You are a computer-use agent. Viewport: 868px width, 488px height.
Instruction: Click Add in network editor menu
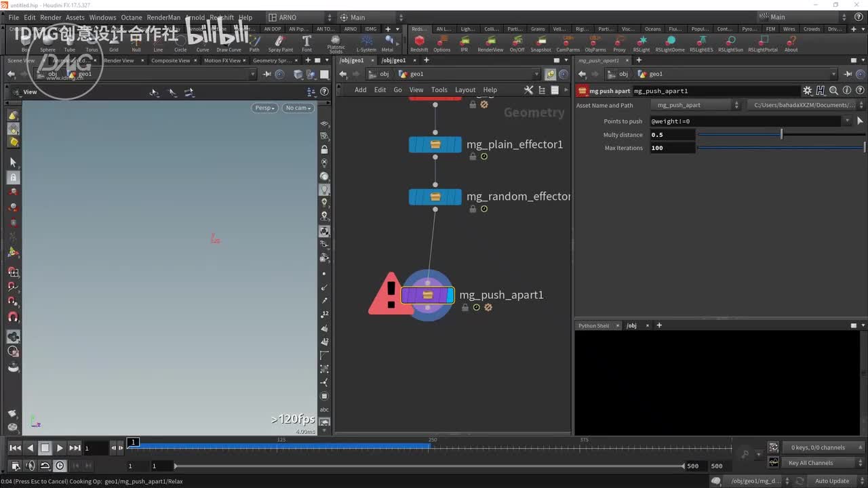click(x=360, y=89)
